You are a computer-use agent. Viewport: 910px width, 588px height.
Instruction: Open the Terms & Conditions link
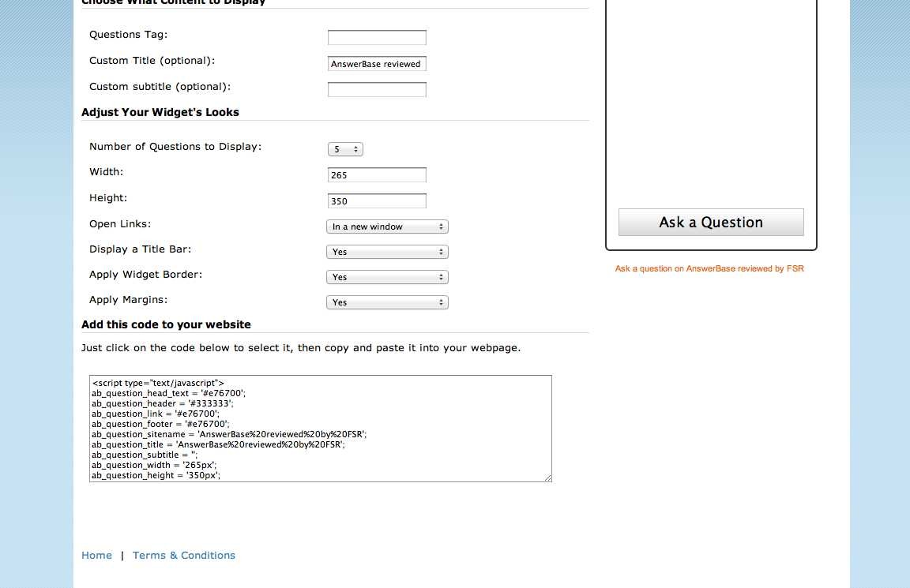[184, 556]
